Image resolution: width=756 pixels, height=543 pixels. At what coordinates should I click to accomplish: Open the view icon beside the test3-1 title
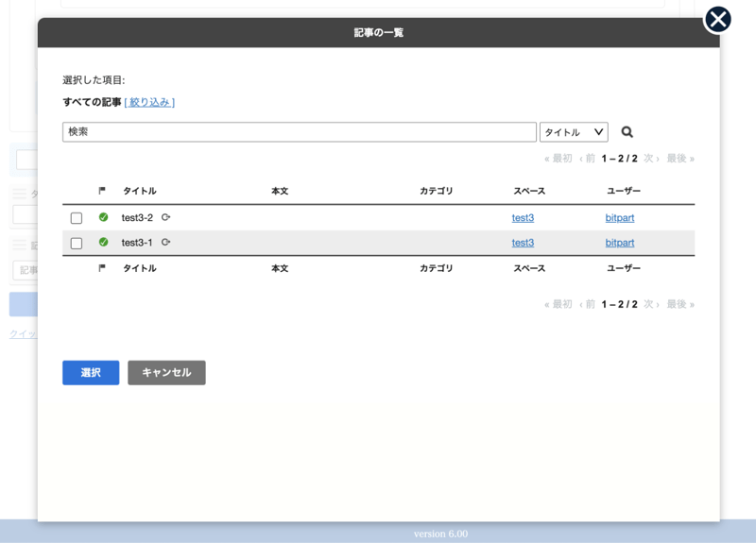pos(166,243)
